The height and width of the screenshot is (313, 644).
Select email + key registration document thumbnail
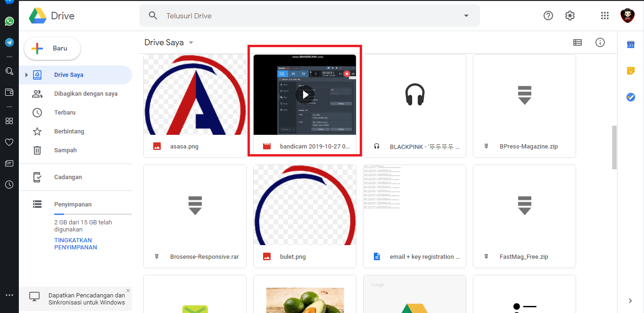415,205
